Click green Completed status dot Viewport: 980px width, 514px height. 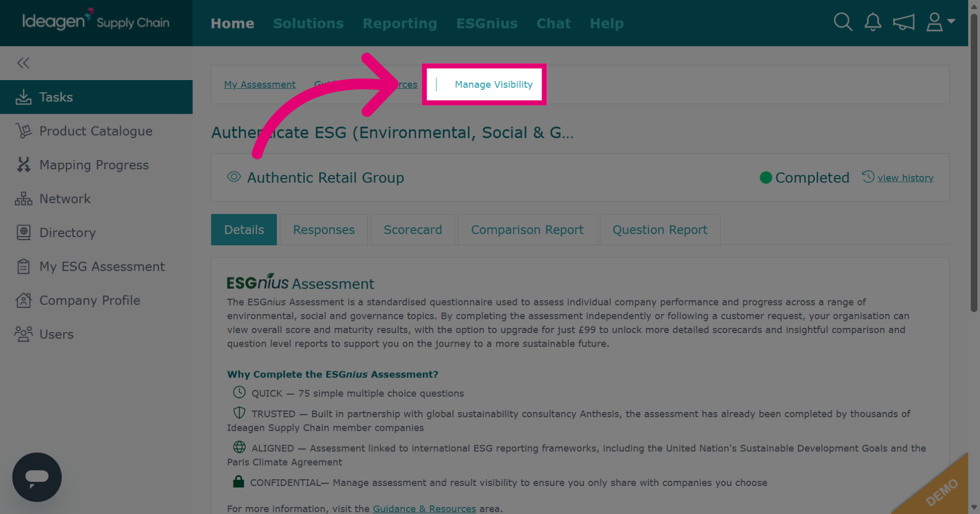click(766, 177)
